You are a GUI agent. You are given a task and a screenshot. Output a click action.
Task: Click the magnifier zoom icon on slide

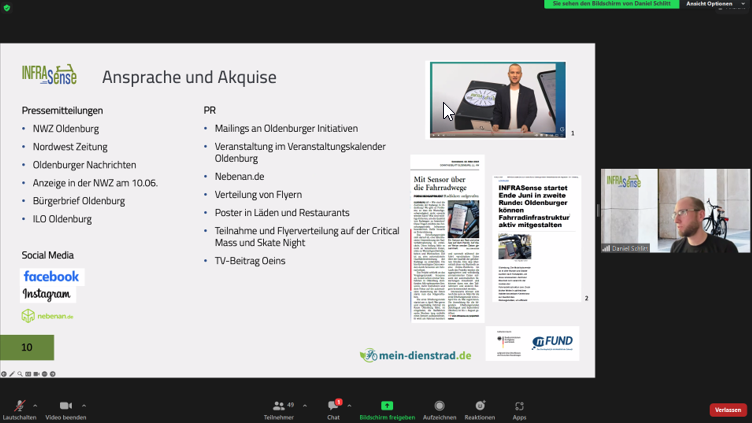click(x=20, y=374)
